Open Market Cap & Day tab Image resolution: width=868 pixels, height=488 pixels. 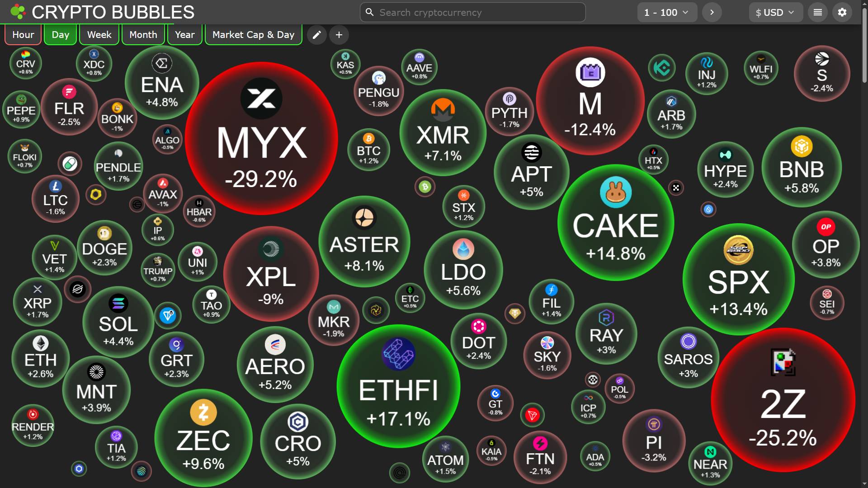[253, 35]
